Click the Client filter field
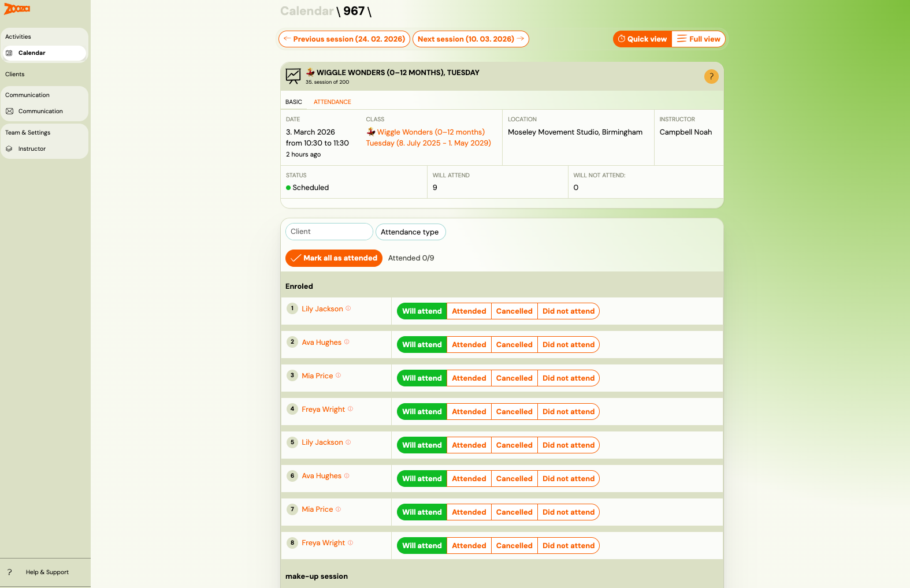 click(x=329, y=232)
